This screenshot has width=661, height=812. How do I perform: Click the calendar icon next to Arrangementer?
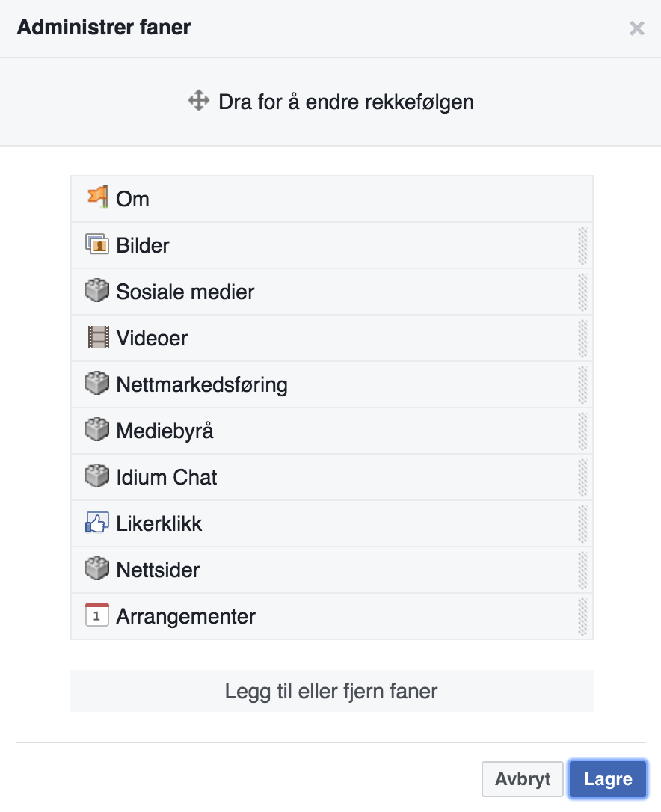tap(97, 615)
